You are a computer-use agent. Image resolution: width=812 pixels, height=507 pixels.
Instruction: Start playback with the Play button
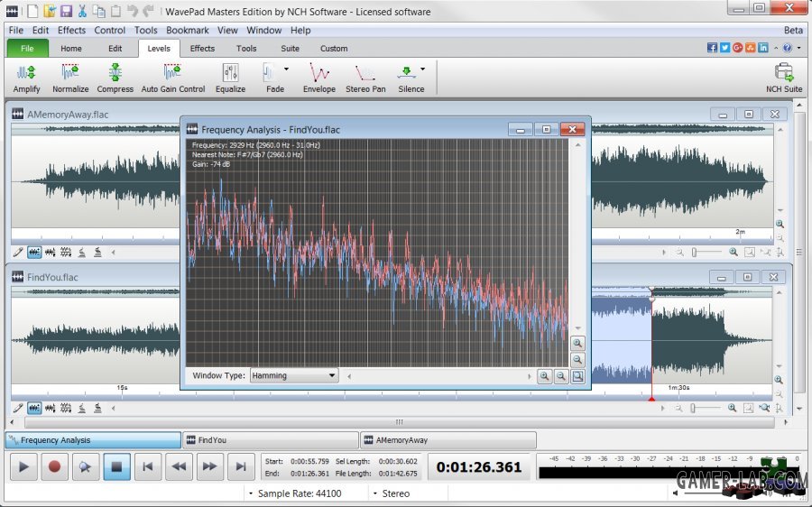point(23,466)
